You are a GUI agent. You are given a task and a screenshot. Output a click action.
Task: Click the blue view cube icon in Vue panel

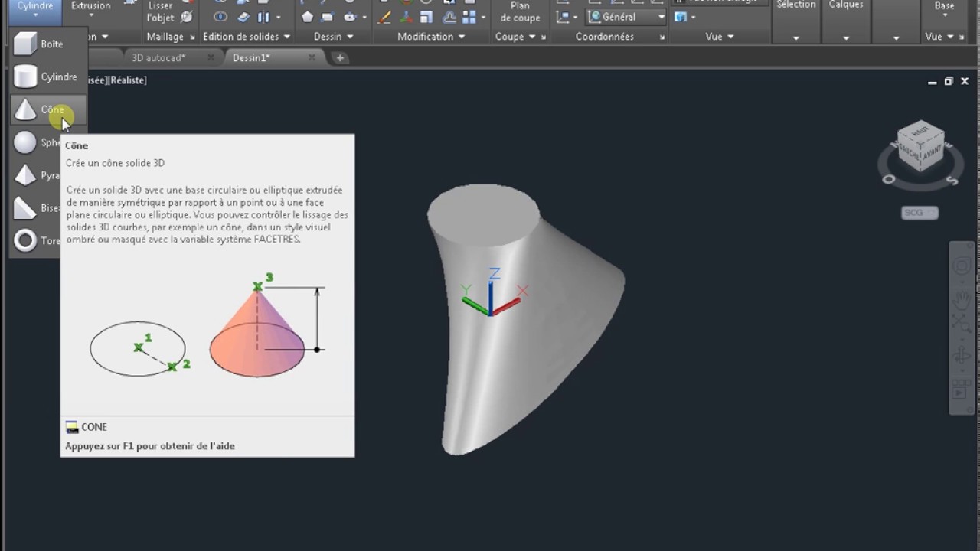point(680,17)
